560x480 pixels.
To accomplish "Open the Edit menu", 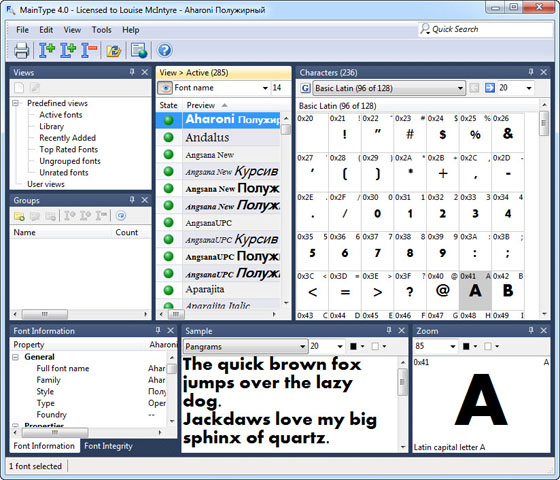I will (x=46, y=30).
